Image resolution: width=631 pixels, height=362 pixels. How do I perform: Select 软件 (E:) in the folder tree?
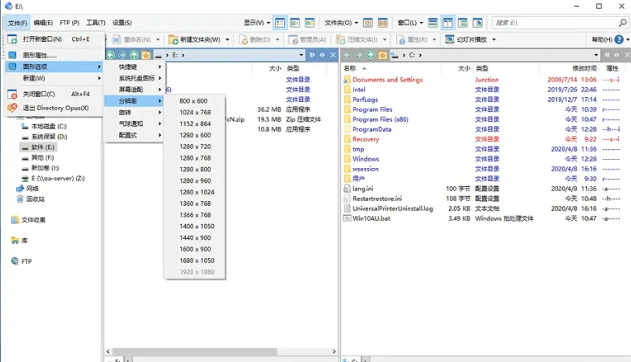[37, 147]
